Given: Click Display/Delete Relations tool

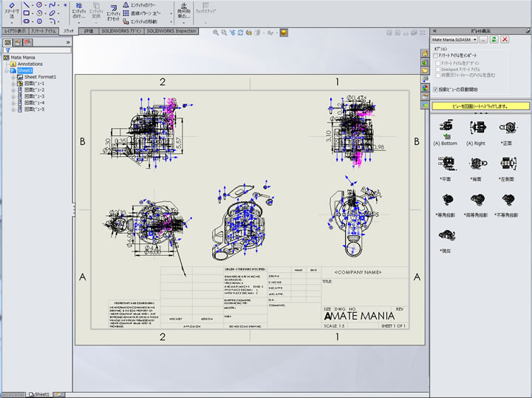Looking at the screenshot, I should click(x=183, y=11).
